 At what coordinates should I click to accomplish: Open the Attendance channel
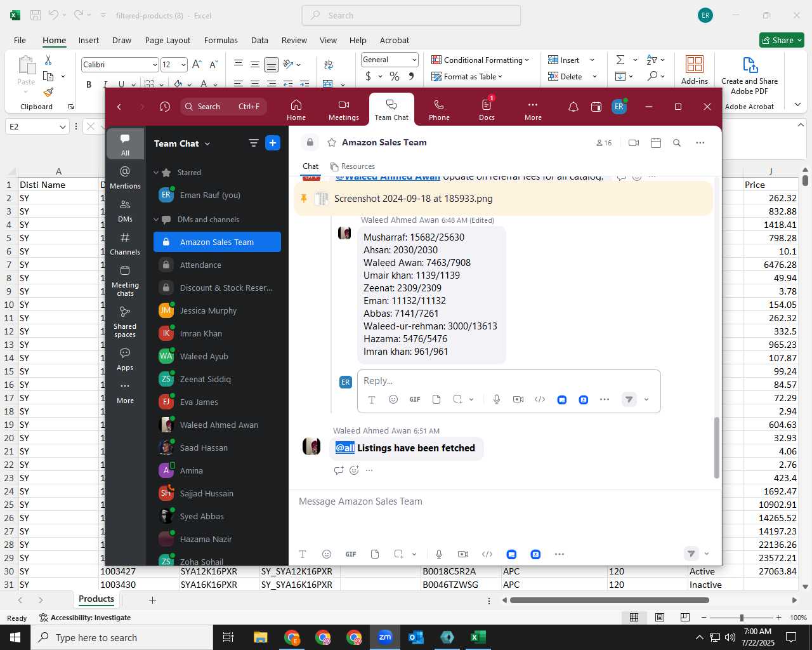(x=217, y=265)
